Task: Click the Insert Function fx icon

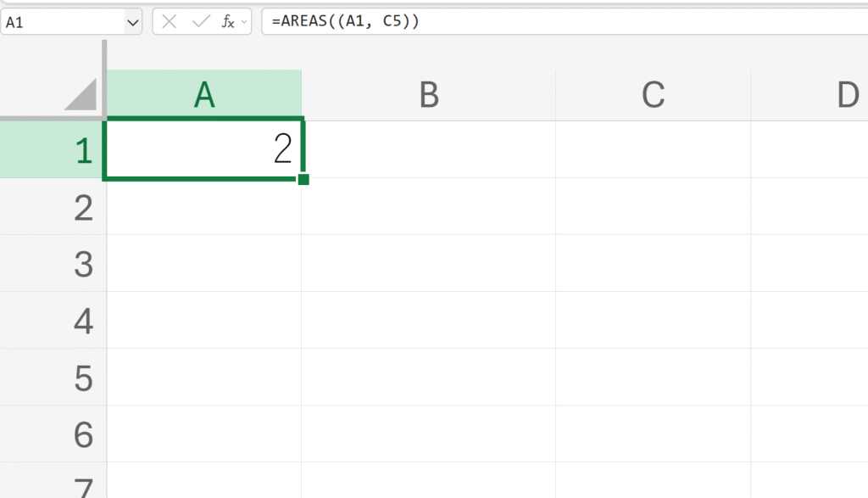Action: pyautogui.click(x=227, y=22)
